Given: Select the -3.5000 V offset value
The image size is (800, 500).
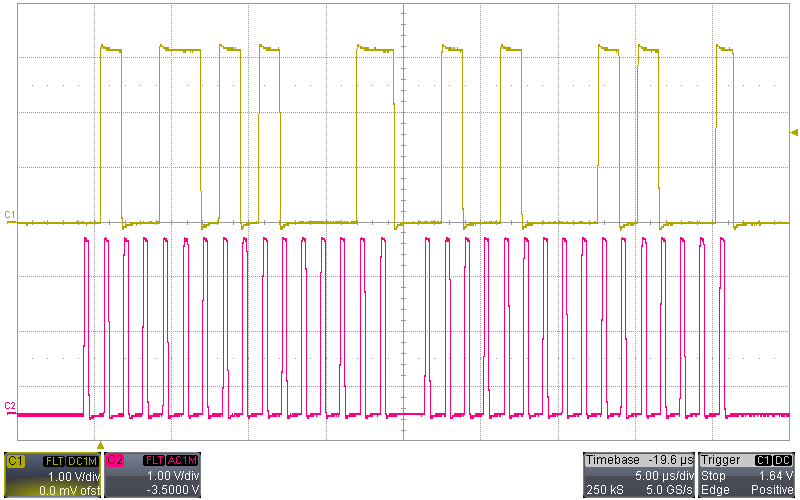Looking at the screenshot, I should [173, 490].
